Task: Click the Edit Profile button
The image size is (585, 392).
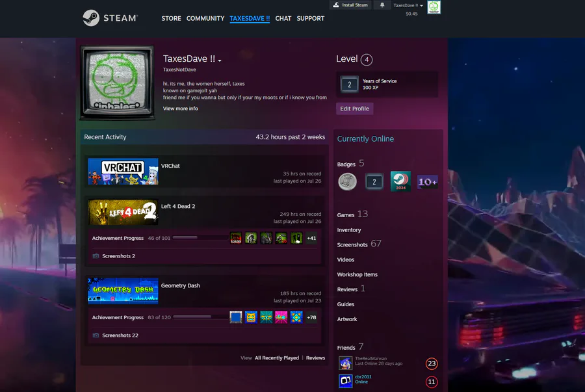Action: tap(354, 109)
